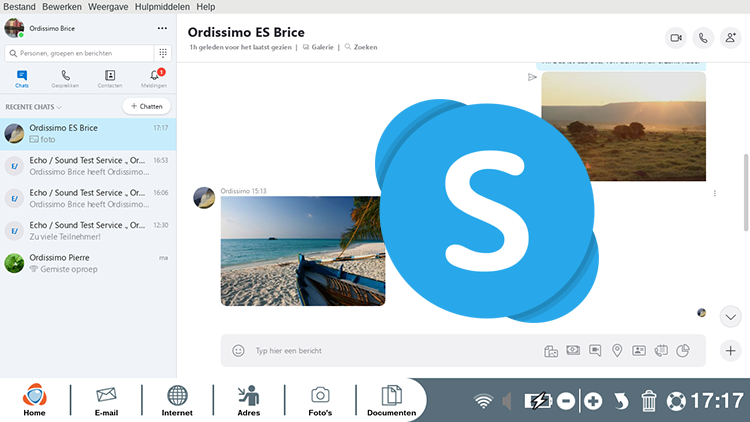Open Adres from the bottom bar
Image resolution: width=750 pixels, height=422 pixels.
[x=249, y=400]
